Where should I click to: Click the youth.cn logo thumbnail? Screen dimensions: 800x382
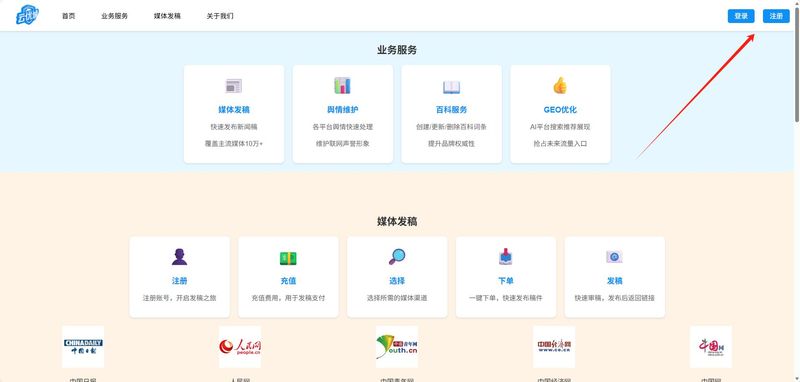tap(397, 347)
